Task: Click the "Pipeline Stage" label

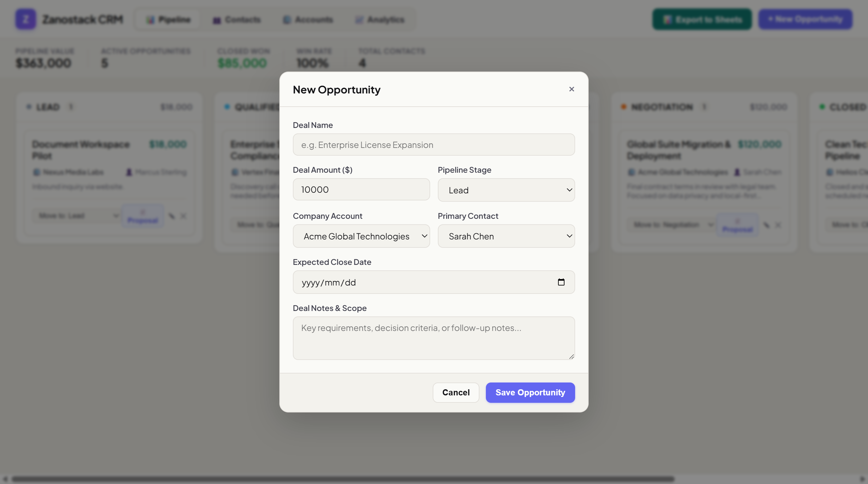Action: [x=464, y=170]
